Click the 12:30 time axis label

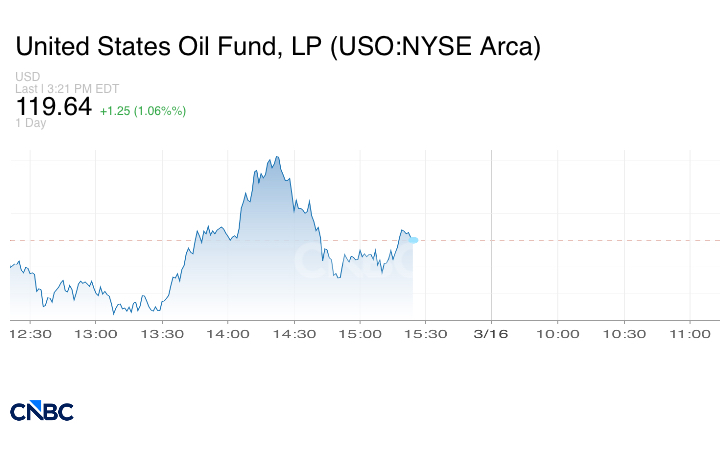pyautogui.click(x=31, y=333)
